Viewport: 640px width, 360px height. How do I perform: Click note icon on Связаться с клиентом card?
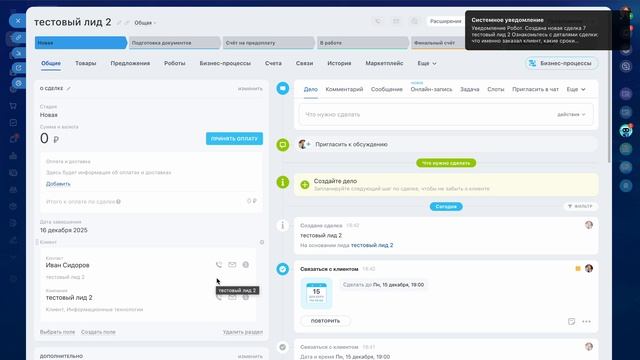(571, 321)
